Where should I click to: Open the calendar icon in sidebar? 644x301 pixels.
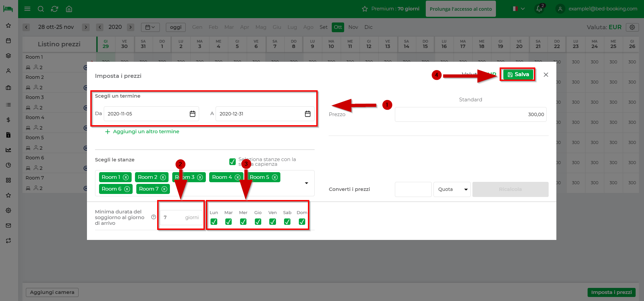pos(8,41)
